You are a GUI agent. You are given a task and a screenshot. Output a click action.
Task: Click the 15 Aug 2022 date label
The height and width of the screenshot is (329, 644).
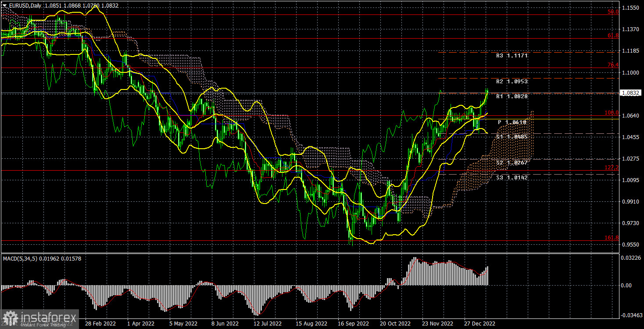[311, 323]
